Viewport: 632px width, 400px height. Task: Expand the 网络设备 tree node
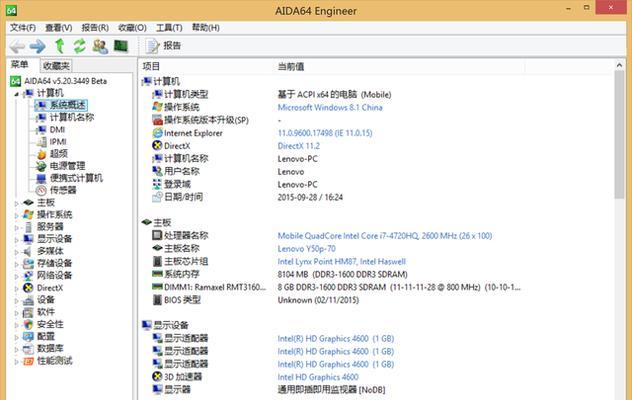[17, 276]
